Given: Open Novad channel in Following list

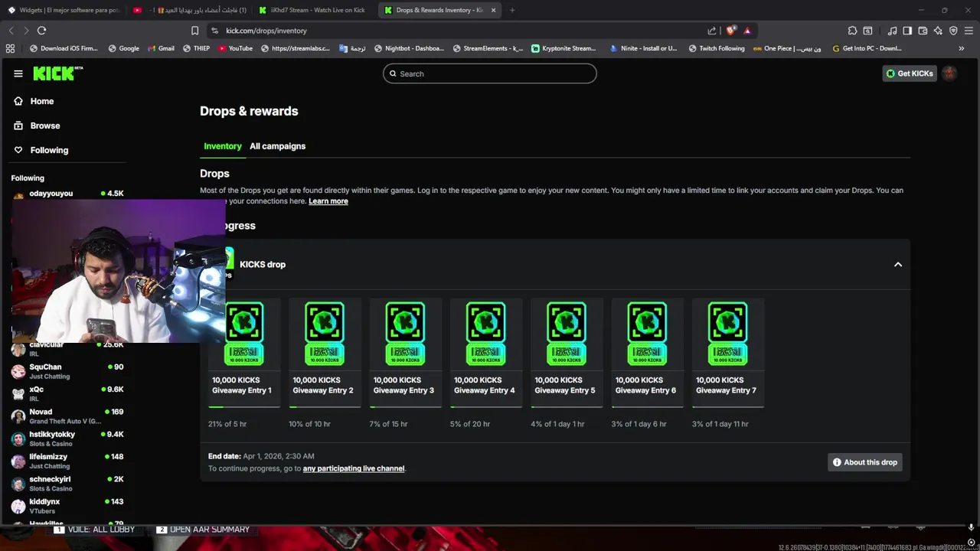Looking at the screenshot, I should point(67,416).
